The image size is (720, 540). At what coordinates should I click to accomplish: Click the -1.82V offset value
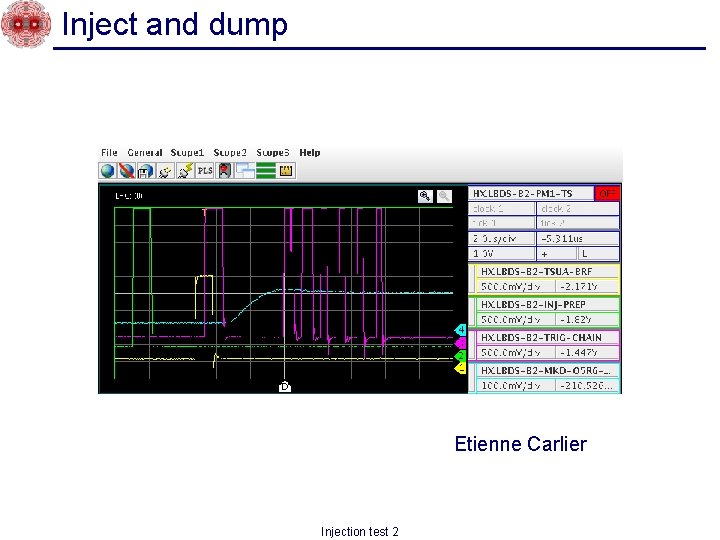(x=587, y=320)
